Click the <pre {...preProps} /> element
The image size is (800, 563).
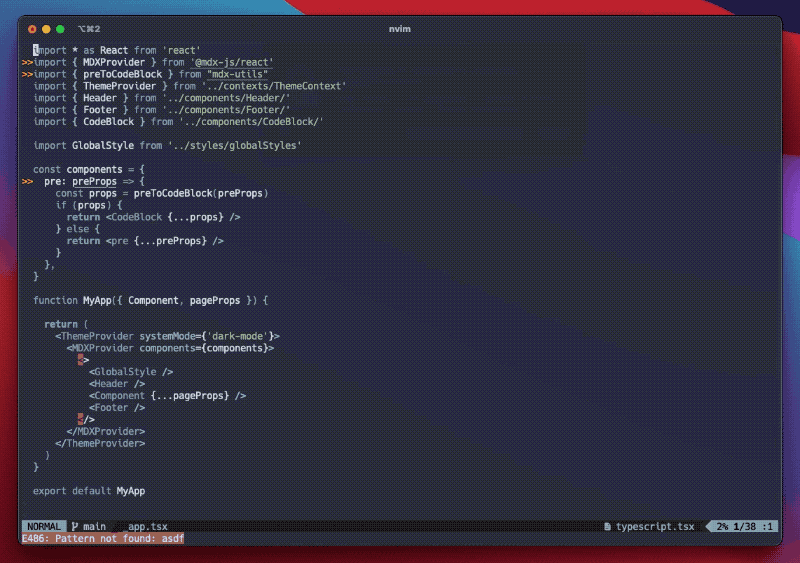[165, 241]
